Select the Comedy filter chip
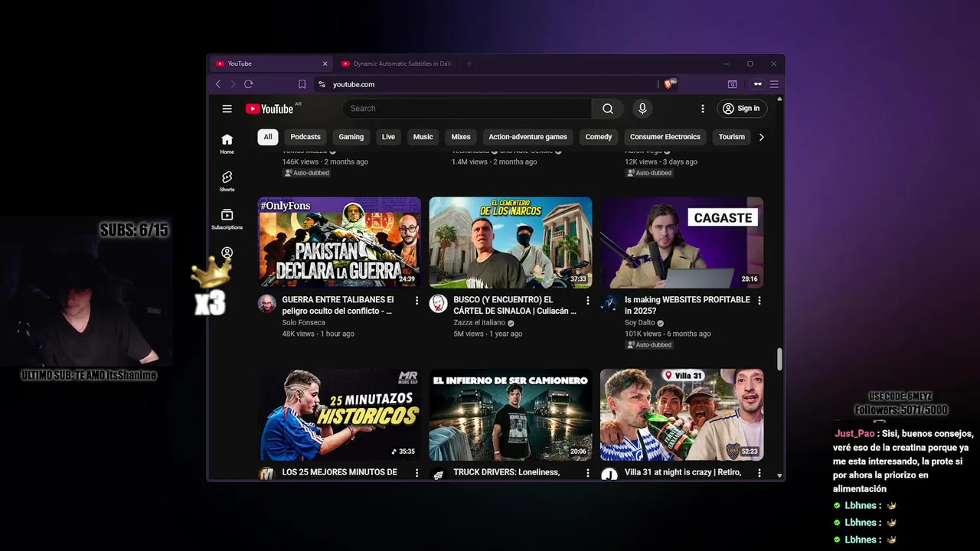Image resolution: width=980 pixels, height=551 pixels. (599, 137)
